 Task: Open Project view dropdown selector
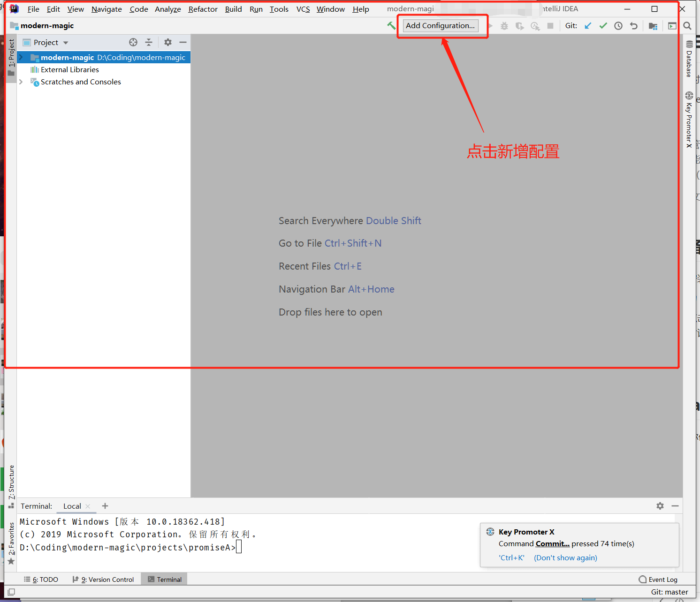[46, 42]
